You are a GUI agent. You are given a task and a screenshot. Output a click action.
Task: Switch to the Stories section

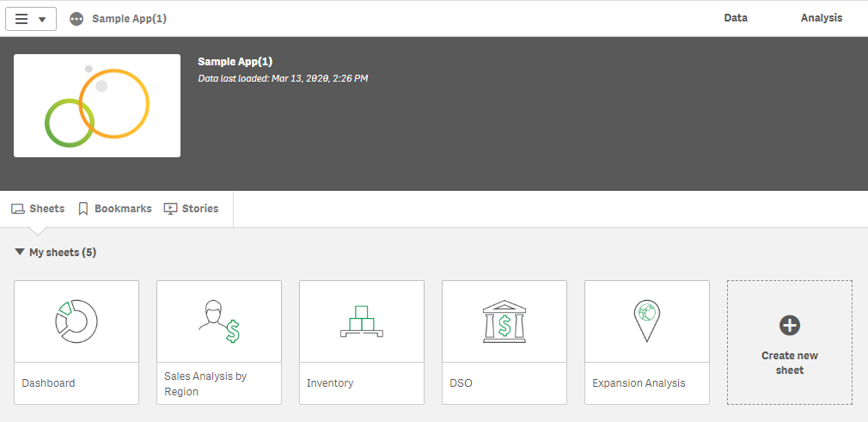pos(191,209)
